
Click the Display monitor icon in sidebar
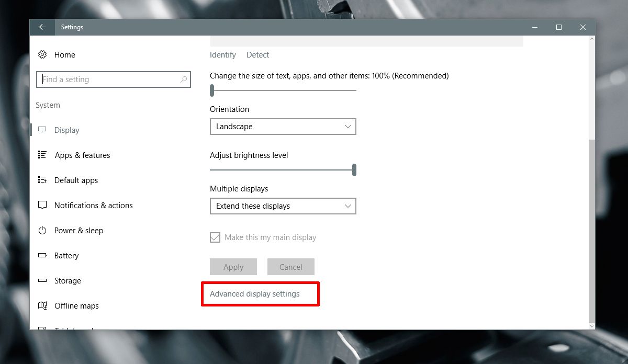pos(42,130)
